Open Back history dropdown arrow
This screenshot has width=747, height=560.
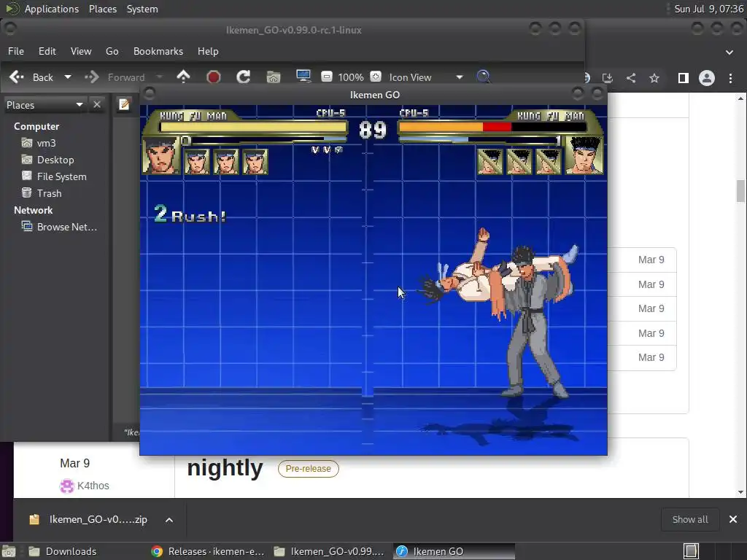point(68,77)
